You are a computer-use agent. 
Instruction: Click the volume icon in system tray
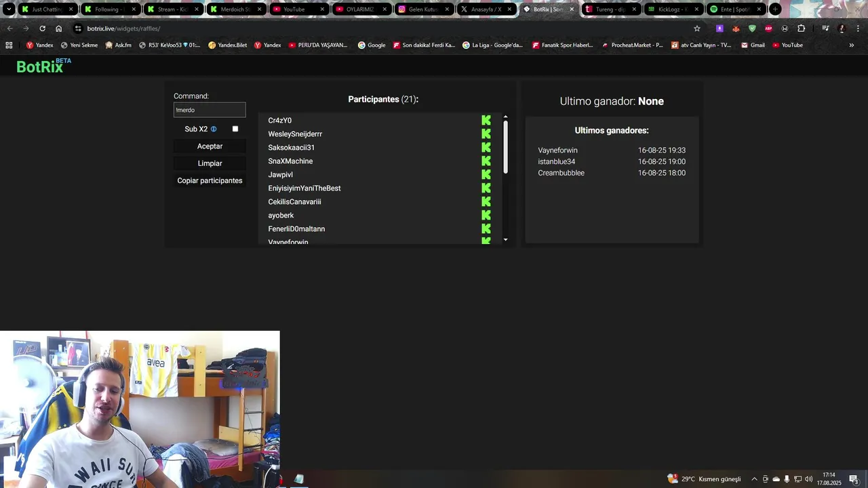point(808,479)
